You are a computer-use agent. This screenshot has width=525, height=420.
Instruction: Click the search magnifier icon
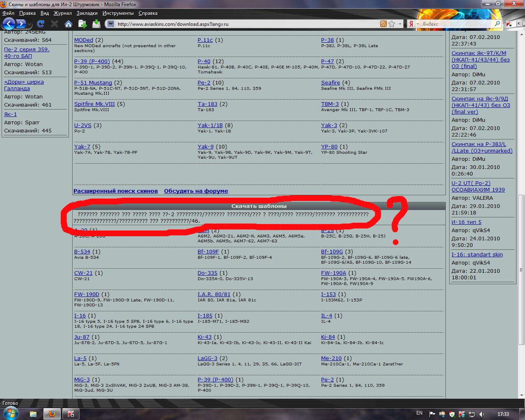[497, 24]
